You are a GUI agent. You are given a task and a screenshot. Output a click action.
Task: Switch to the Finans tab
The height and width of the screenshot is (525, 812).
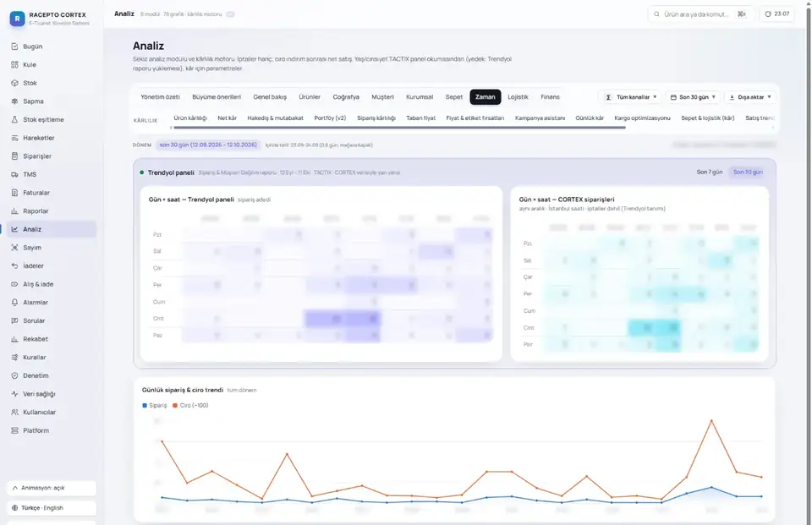pyautogui.click(x=550, y=97)
